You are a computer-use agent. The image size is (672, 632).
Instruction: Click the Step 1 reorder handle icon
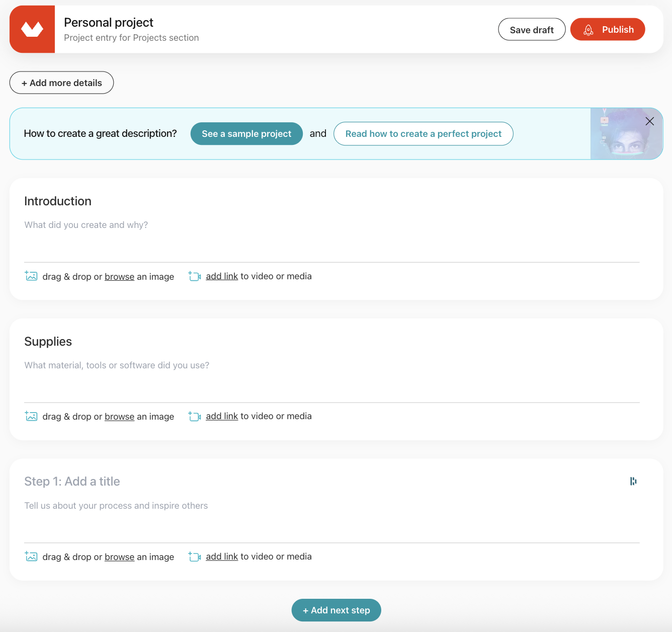coord(633,482)
